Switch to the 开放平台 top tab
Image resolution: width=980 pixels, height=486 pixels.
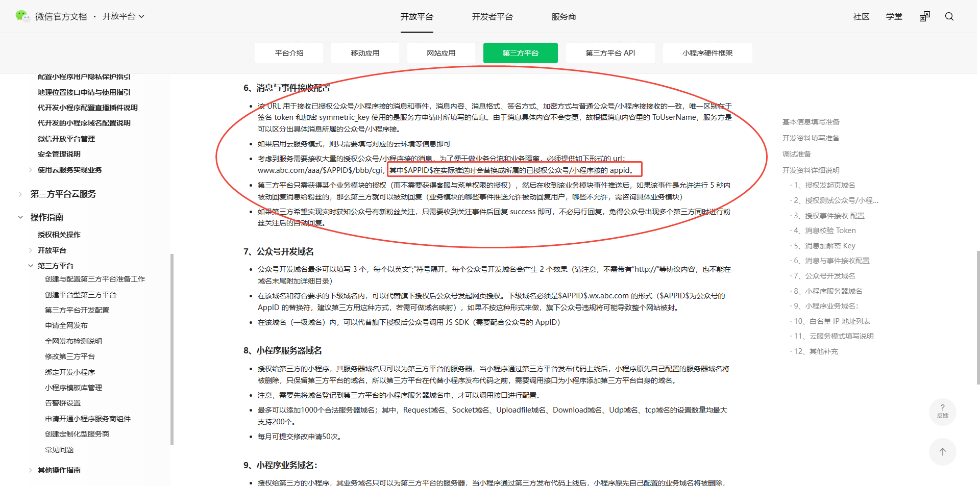(x=417, y=17)
